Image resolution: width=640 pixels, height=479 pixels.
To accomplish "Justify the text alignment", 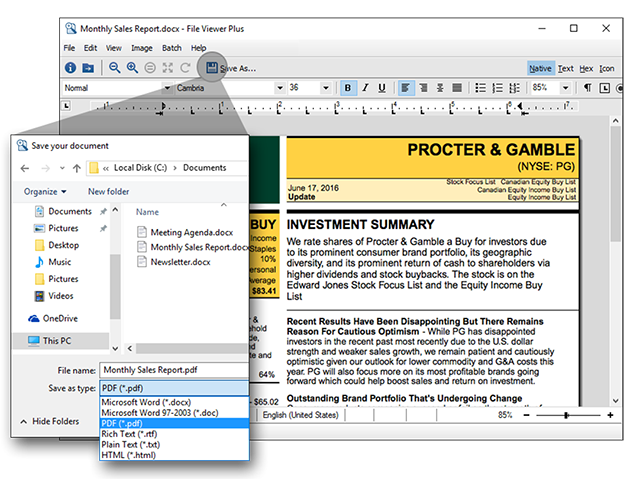I will (457, 88).
